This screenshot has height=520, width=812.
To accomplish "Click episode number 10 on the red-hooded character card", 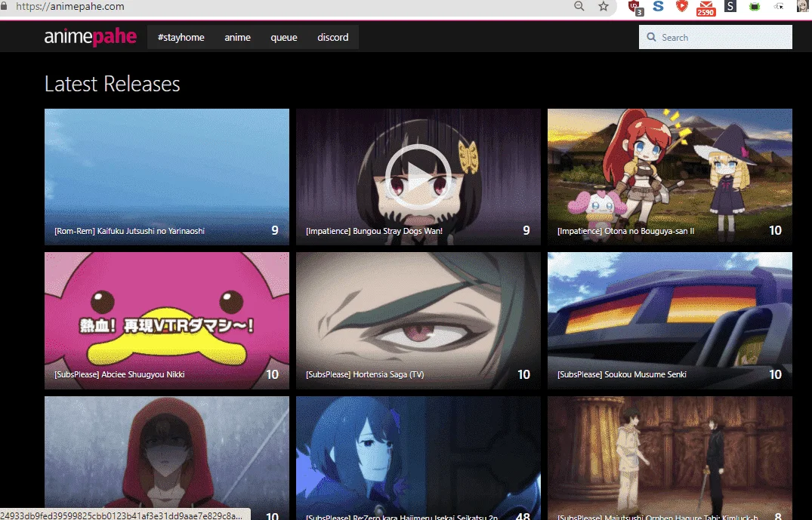I will point(273,516).
